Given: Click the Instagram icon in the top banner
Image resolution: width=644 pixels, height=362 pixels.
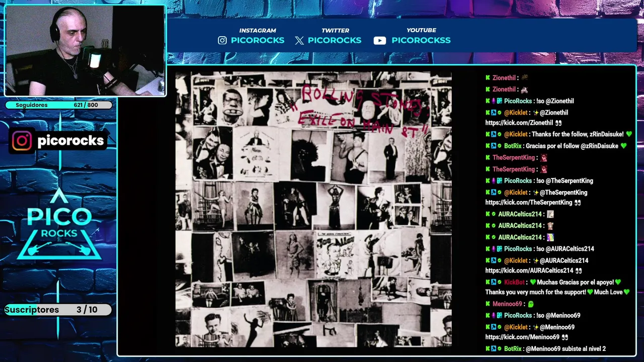Looking at the screenshot, I should [222, 40].
